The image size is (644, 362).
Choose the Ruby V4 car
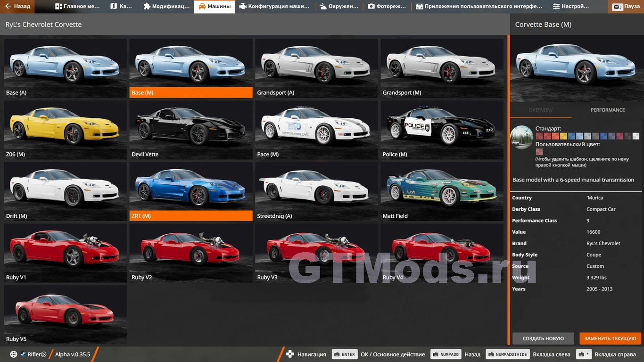[442, 253]
